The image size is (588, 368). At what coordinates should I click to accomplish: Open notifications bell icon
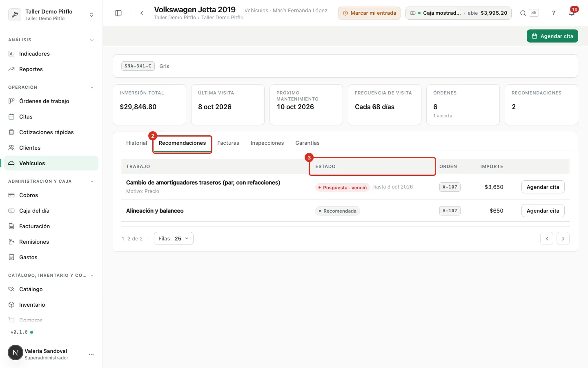(572, 13)
